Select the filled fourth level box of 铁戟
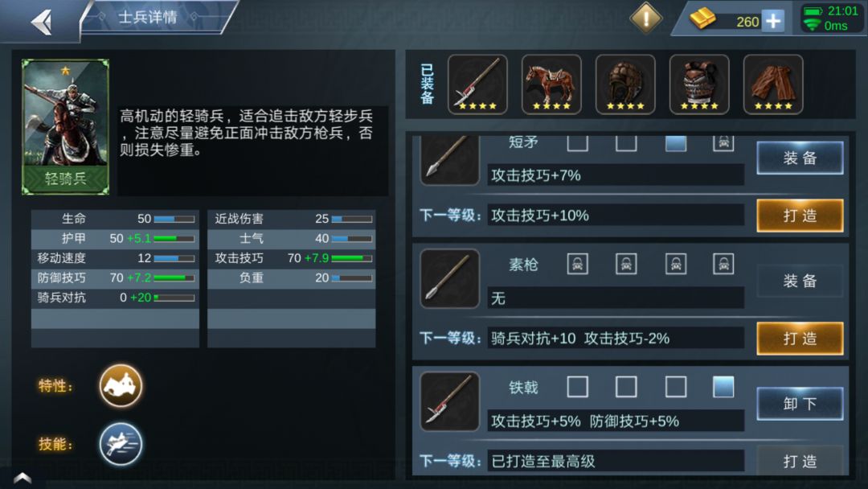The height and width of the screenshot is (489, 868). click(723, 387)
